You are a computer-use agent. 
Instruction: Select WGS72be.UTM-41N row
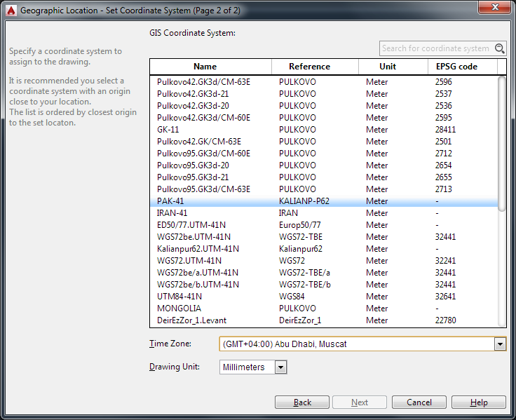tap(324, 237)
